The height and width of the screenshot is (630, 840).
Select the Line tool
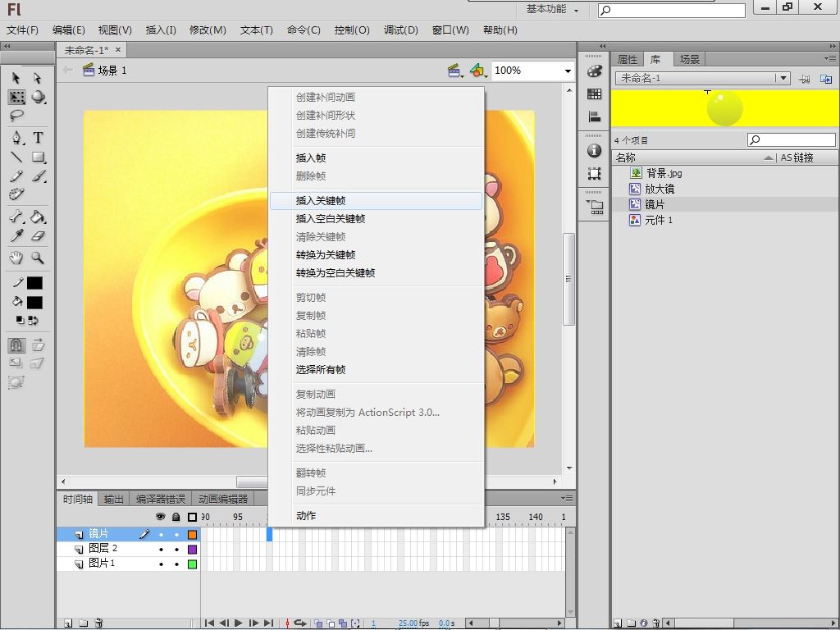point(16,157)
